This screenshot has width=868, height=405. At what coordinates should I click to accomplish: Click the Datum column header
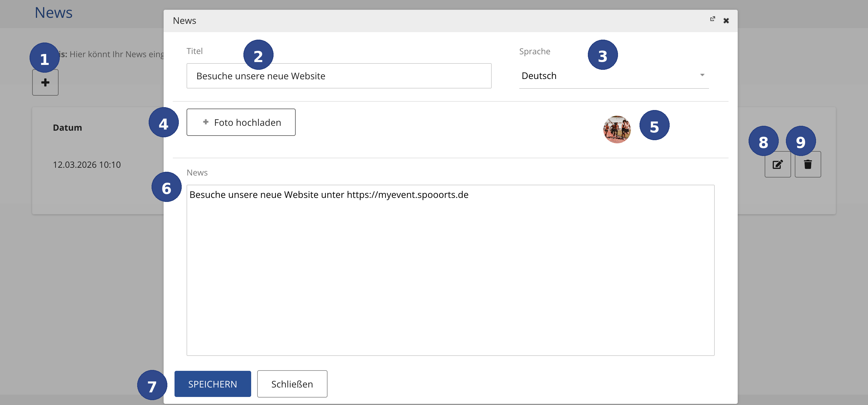67,128
